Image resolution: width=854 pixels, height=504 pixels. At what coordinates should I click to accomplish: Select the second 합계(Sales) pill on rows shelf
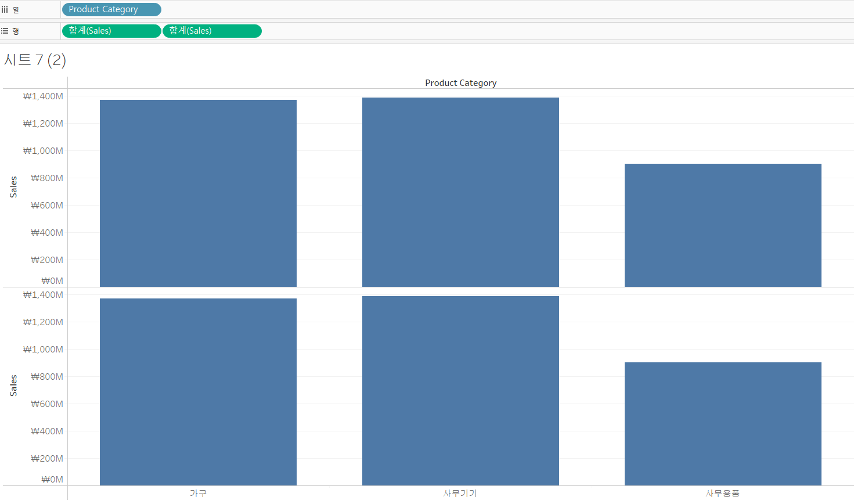(x=212, y=31)
